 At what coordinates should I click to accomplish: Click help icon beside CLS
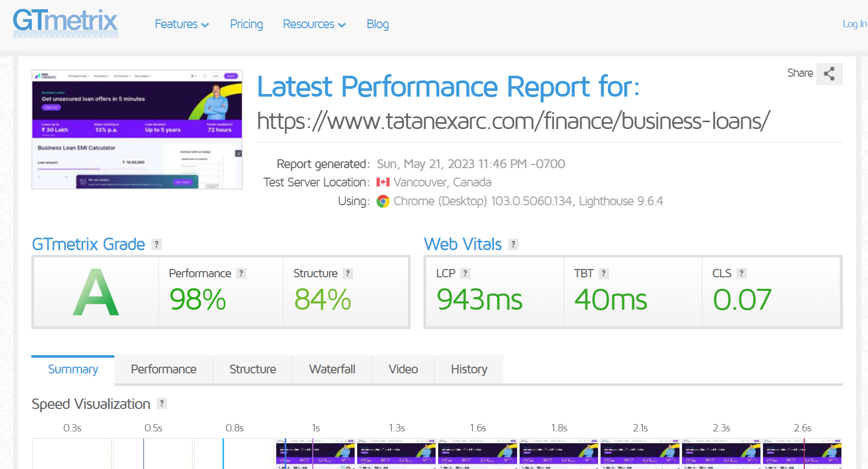click(x=742, y=273)
